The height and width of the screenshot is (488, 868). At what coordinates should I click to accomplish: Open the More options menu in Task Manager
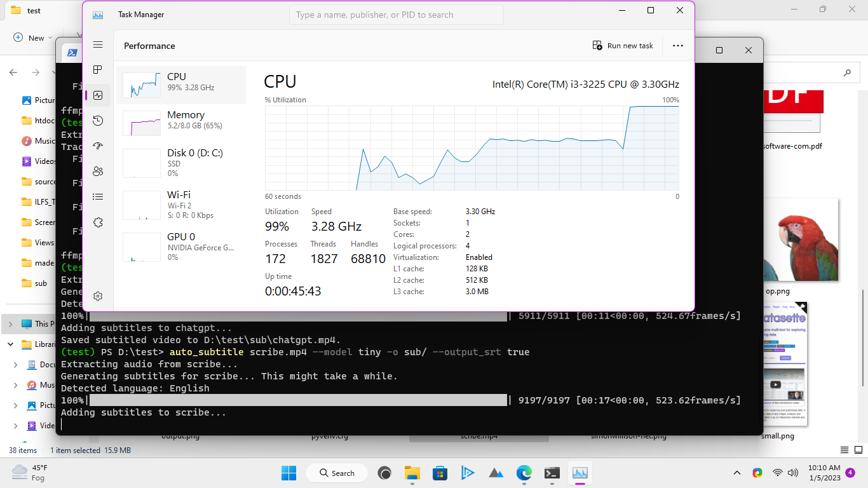pos(678,45)
